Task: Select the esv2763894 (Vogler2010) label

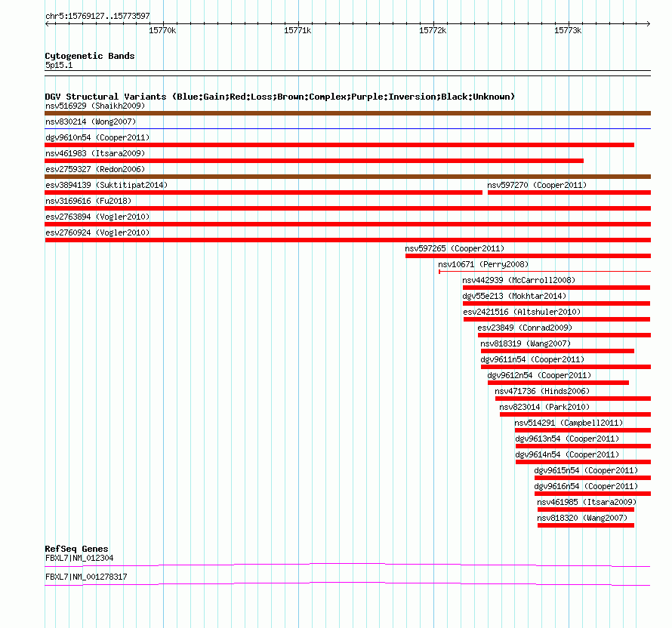Action: [97, 217]
